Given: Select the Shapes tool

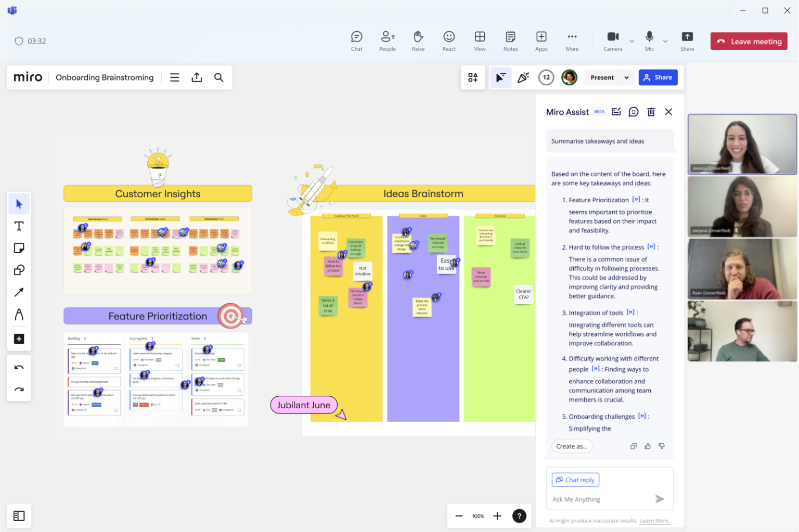Looking at the screenshot, I should point(19,270).
